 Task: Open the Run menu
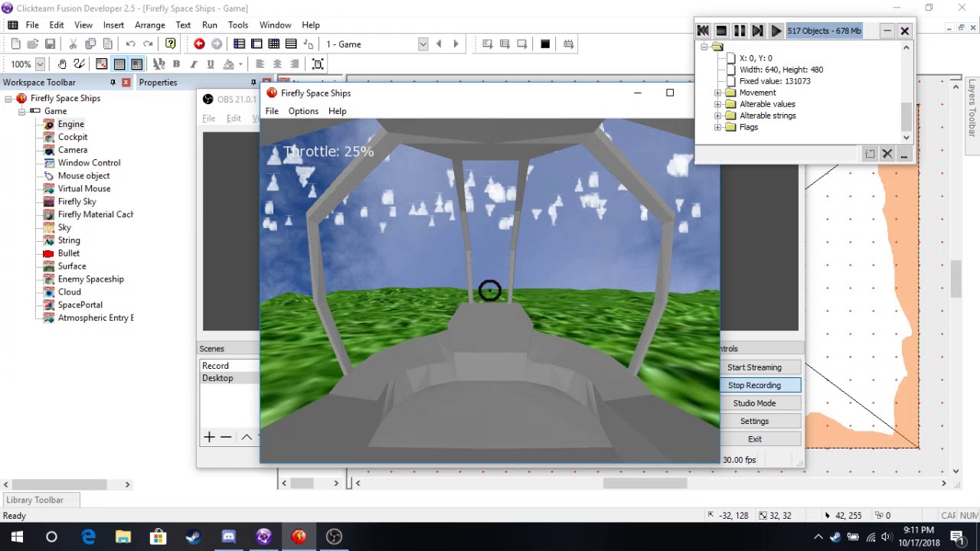click(x=210, y=25)
